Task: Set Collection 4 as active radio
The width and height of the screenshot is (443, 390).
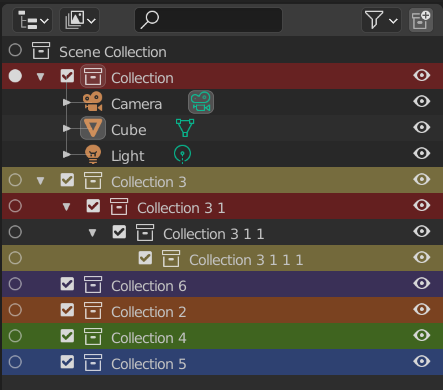Action: pyautogui.click(x=15, y=336)
